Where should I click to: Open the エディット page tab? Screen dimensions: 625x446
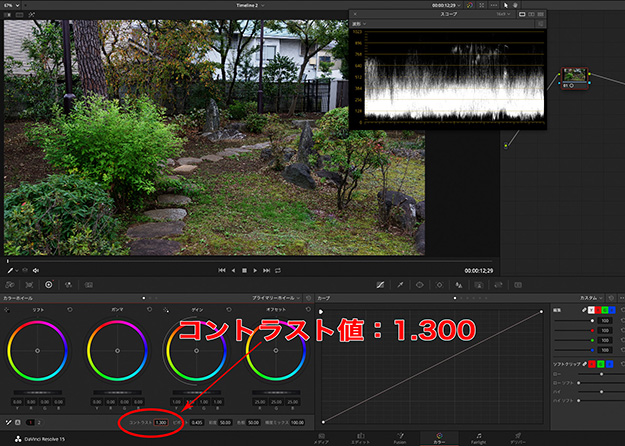pyautogui.click(x=361, y=437)
